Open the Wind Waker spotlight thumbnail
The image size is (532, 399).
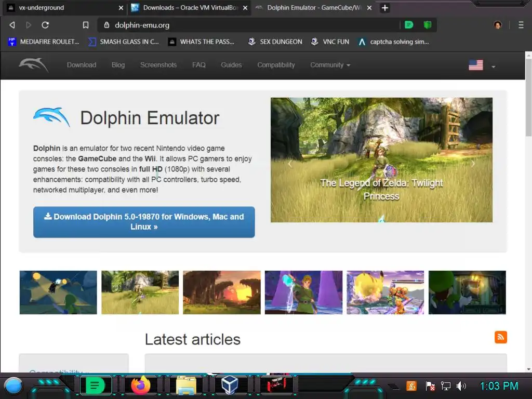tap(58, 292)
